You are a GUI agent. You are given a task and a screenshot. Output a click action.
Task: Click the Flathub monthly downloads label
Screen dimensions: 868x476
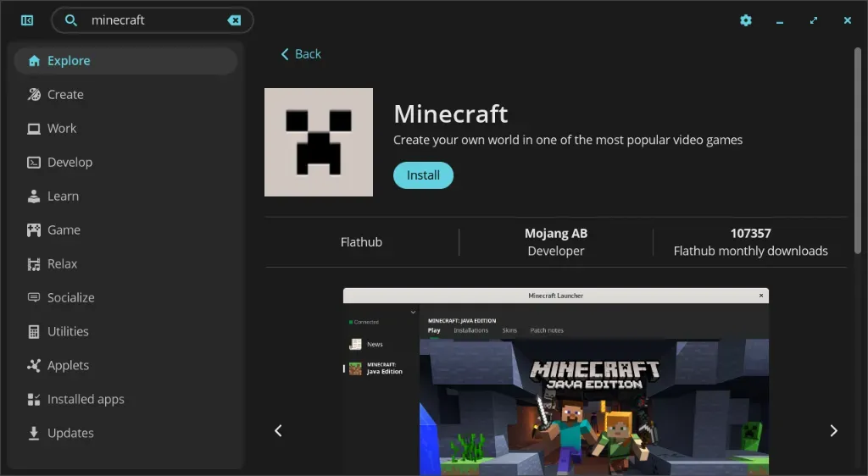[x=751, y=251]
